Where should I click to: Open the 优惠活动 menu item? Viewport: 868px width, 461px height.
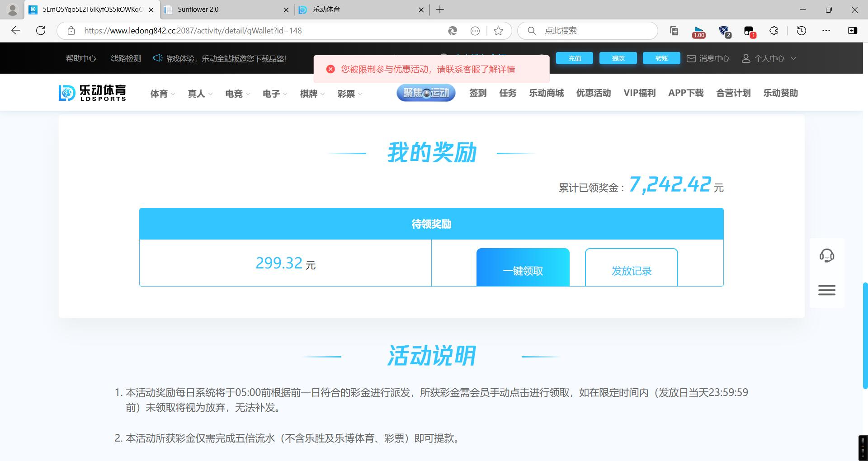pos(593,93)
